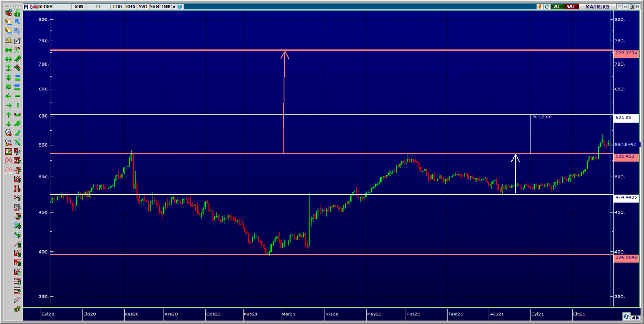Click the restore window icon beside close

[632, 6]
